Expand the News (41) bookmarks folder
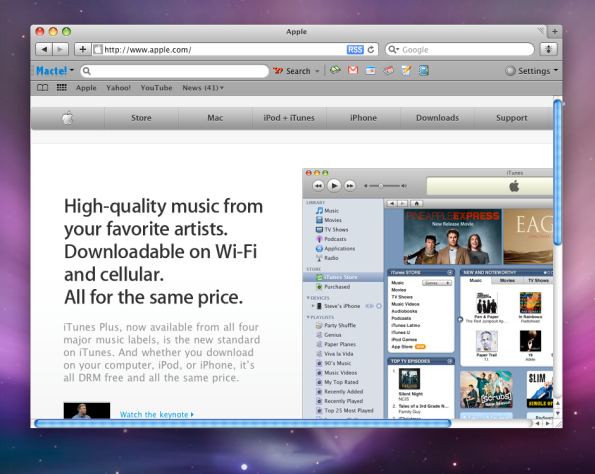The width and height of the screenshot is (595, 474). (203, 88)
